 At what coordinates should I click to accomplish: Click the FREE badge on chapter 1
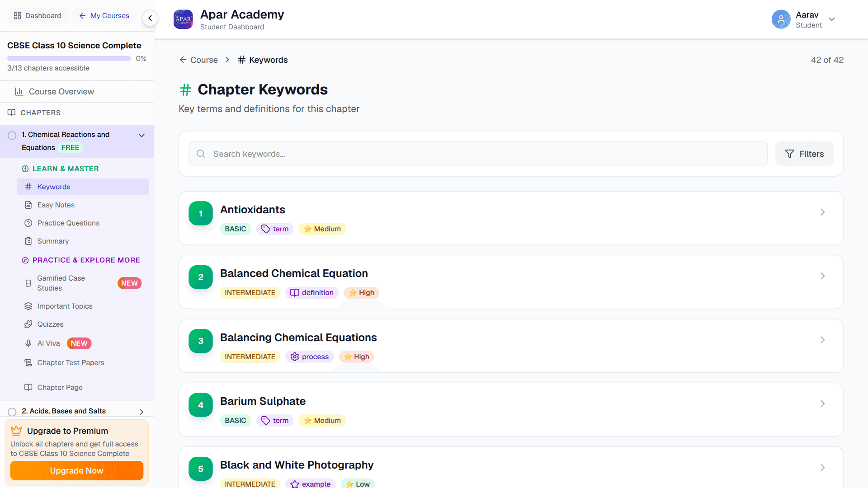click(70, 148)
